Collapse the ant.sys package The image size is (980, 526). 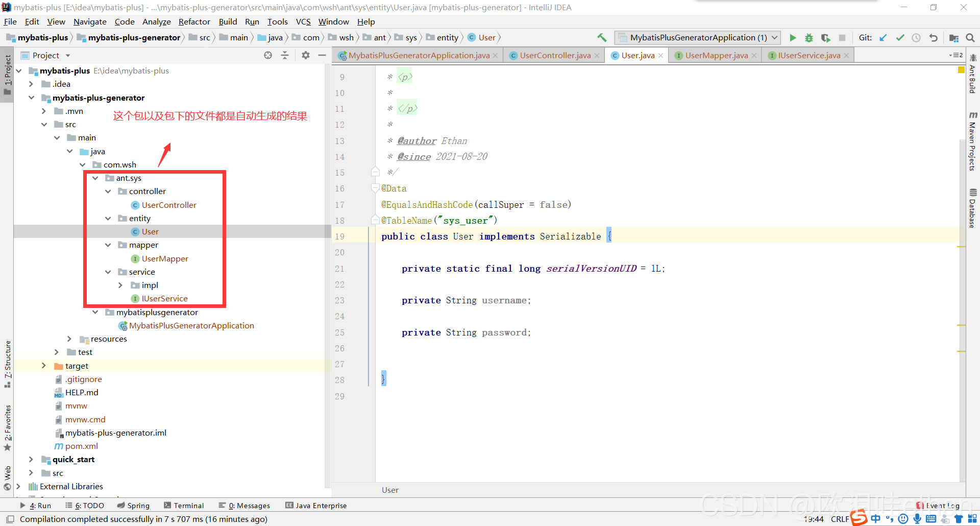click(95, 178)
